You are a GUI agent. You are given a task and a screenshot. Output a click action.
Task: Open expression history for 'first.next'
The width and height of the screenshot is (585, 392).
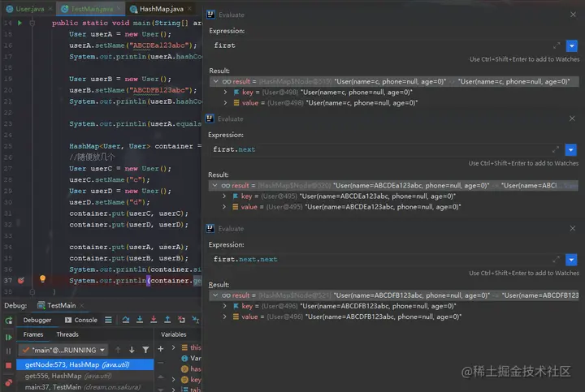tap(571, 150)
